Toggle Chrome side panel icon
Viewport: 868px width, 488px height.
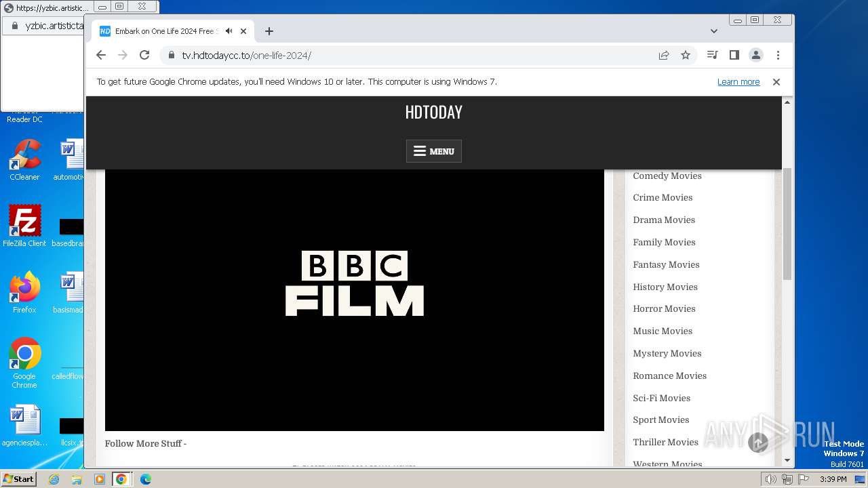point(734,55)
